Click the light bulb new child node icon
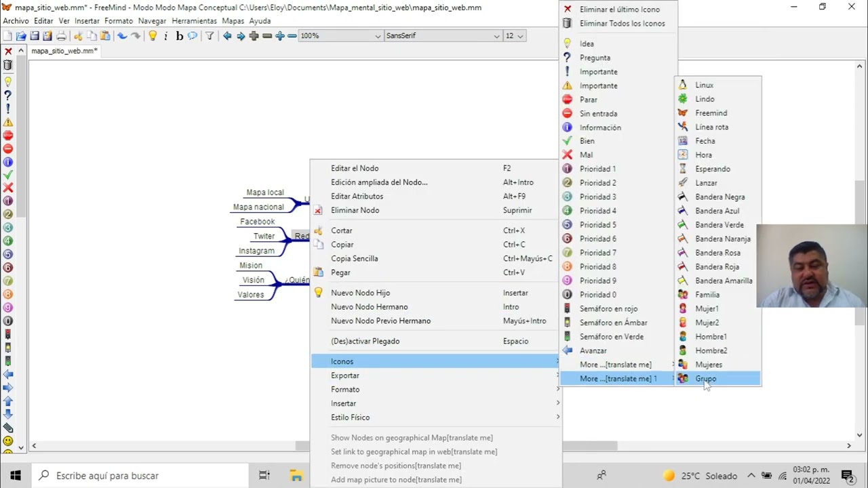 pos(153,36)
